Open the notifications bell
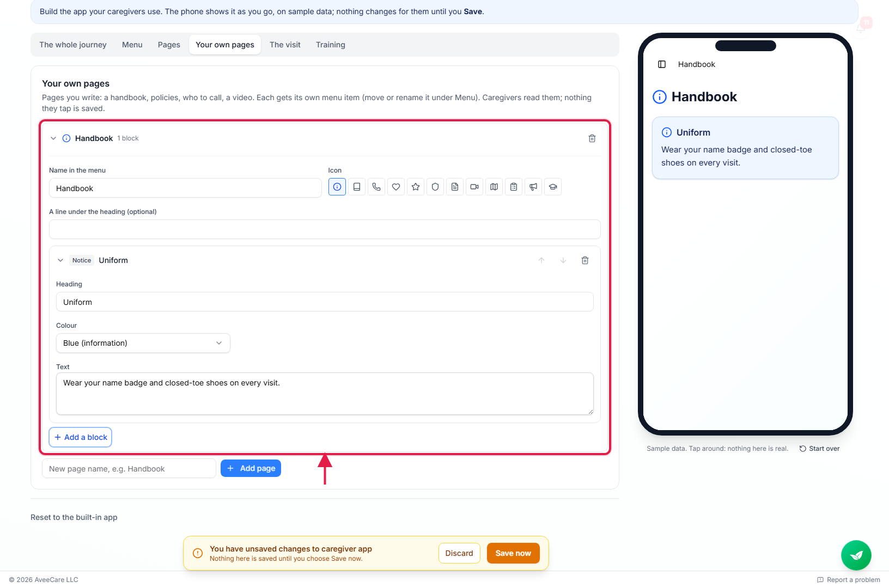The height and width of the screenshot is (588, 889). (861, 27)
